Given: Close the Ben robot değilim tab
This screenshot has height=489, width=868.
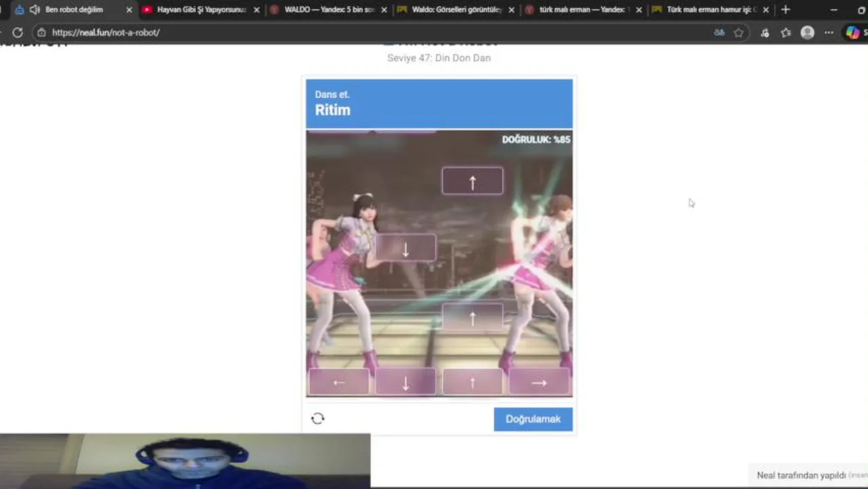Looking at the screenshot, I should [129, 10].
